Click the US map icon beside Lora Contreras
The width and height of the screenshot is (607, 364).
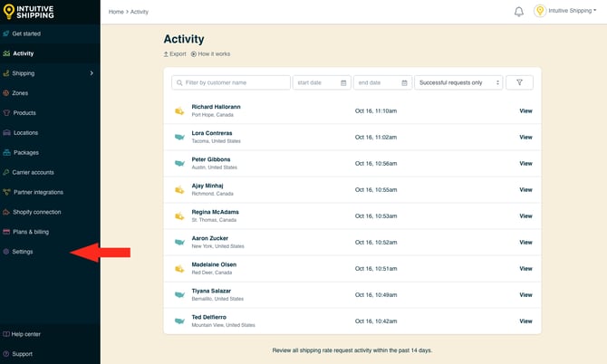click(179, 137)
